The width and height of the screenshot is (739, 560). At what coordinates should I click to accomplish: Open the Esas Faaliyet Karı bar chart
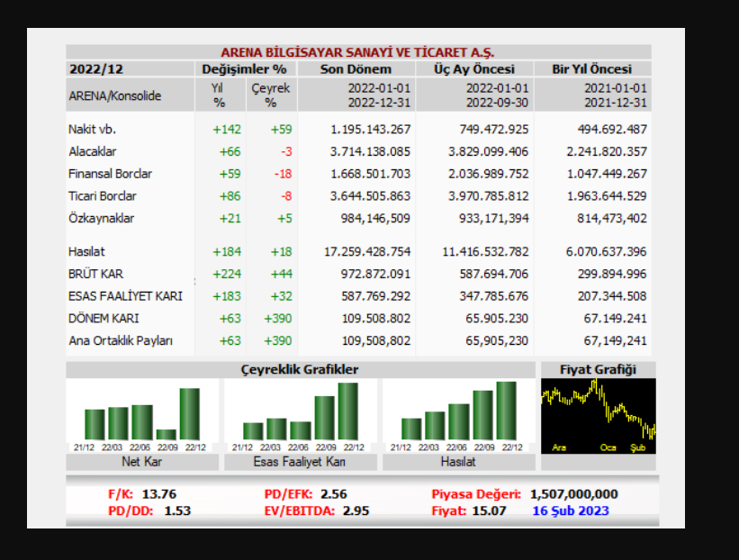tap(301, 416)
